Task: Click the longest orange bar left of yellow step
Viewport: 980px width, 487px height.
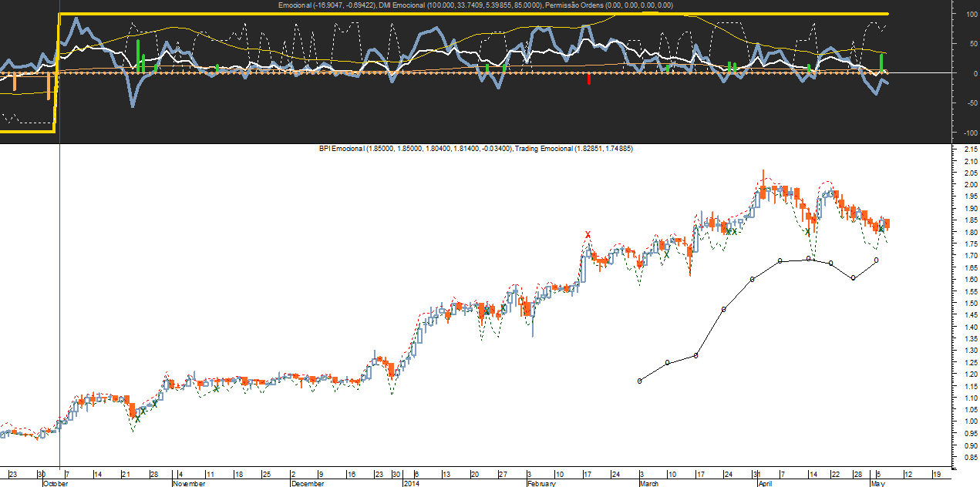Action: coord(49,86)
